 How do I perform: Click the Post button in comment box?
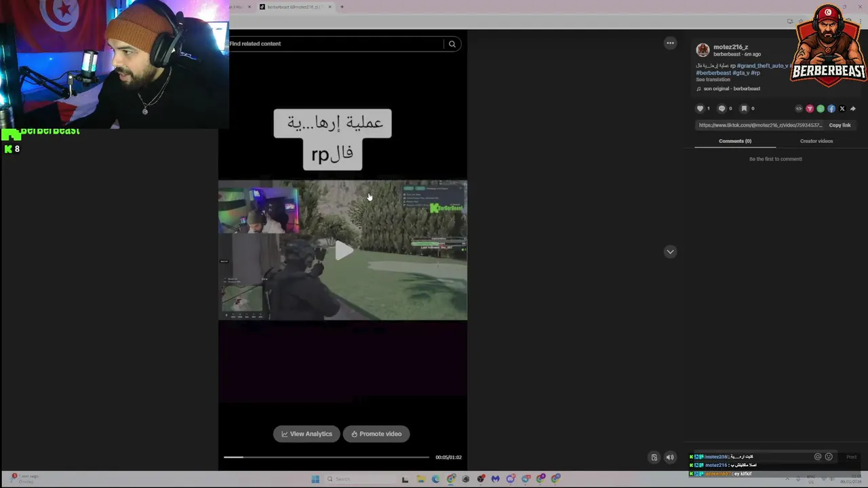pyautogui.click(x=851, y=457)
